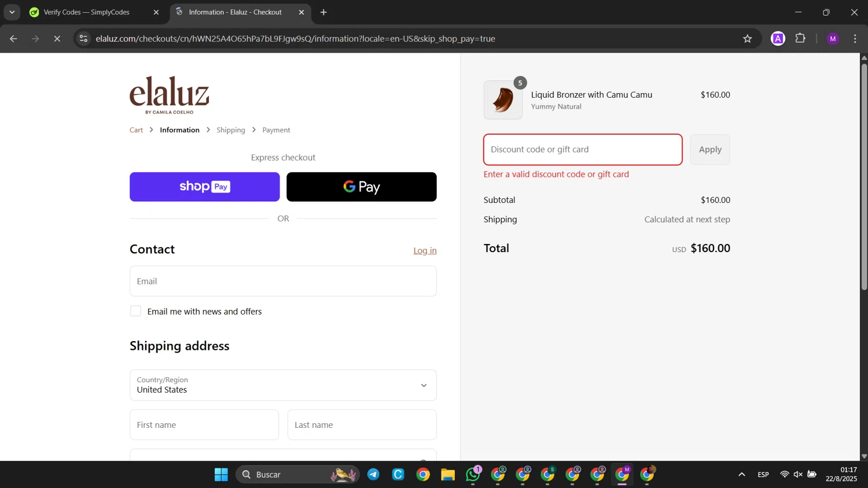Viewport: 868px width, 488px height.
Task: Bookmark this page with the star icon
Action: click(747, 39)
